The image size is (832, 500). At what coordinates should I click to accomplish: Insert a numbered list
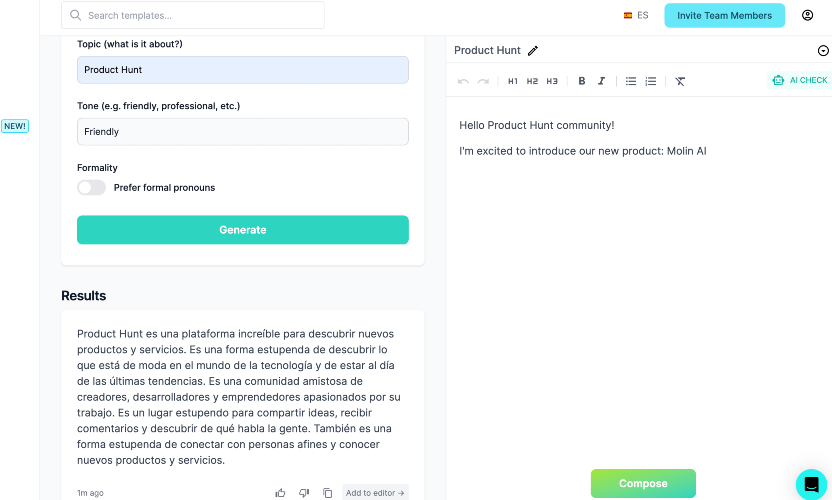[x=651, y=81]
